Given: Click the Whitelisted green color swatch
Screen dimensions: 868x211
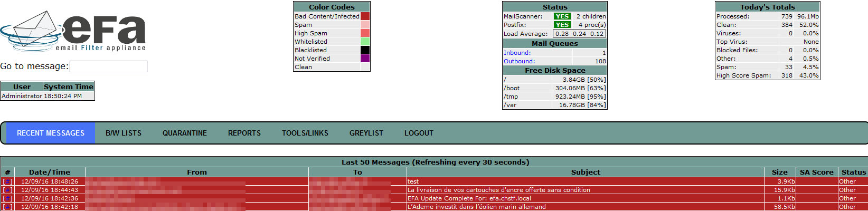Looking at the screenshot, I should [x=365, y=42].
